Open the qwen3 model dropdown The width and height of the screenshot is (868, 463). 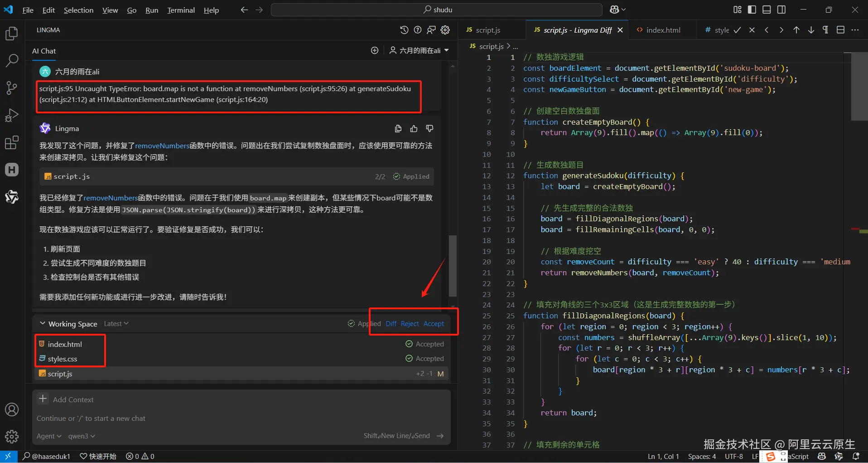tap(82, 436)
